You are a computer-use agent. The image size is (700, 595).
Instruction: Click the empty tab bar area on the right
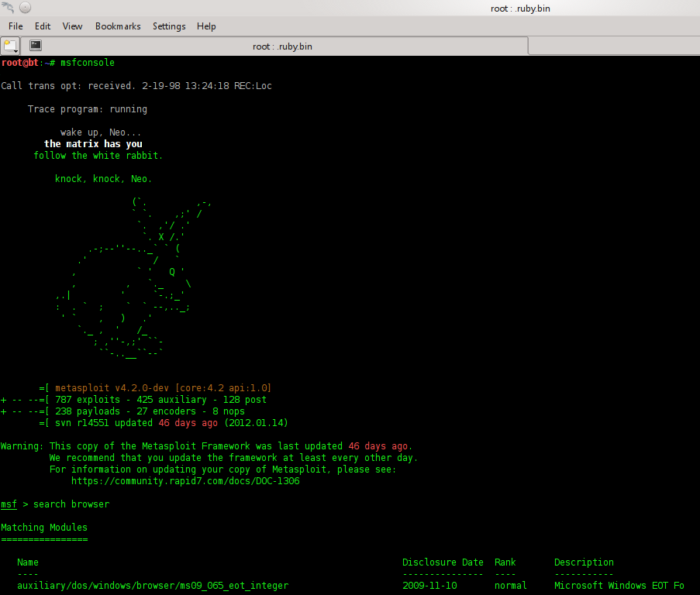(x=612, y=46)
